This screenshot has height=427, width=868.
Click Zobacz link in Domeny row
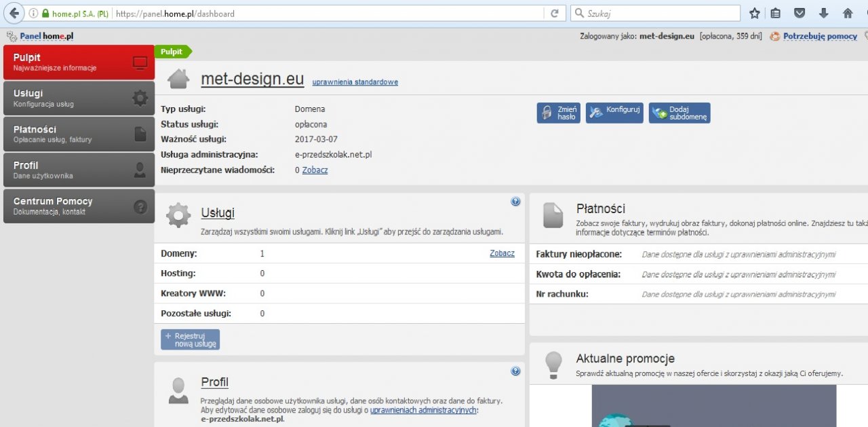click(502, 253)
